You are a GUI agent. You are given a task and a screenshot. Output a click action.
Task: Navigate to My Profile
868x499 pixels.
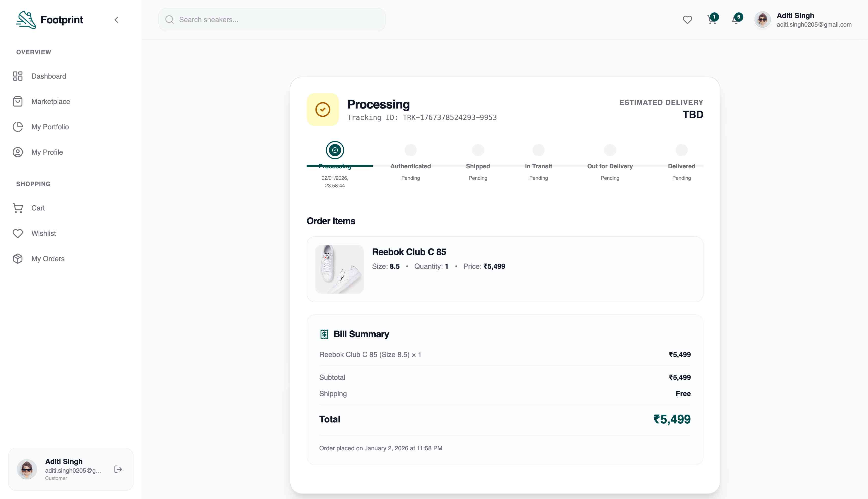coord(47,152)
